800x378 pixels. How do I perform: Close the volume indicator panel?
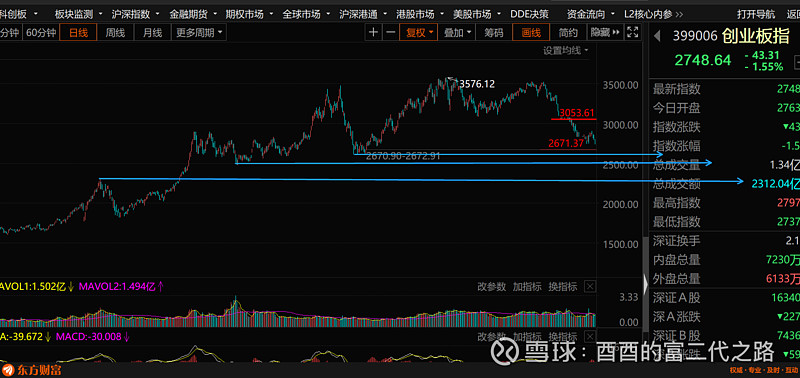[x=590, y=286]
